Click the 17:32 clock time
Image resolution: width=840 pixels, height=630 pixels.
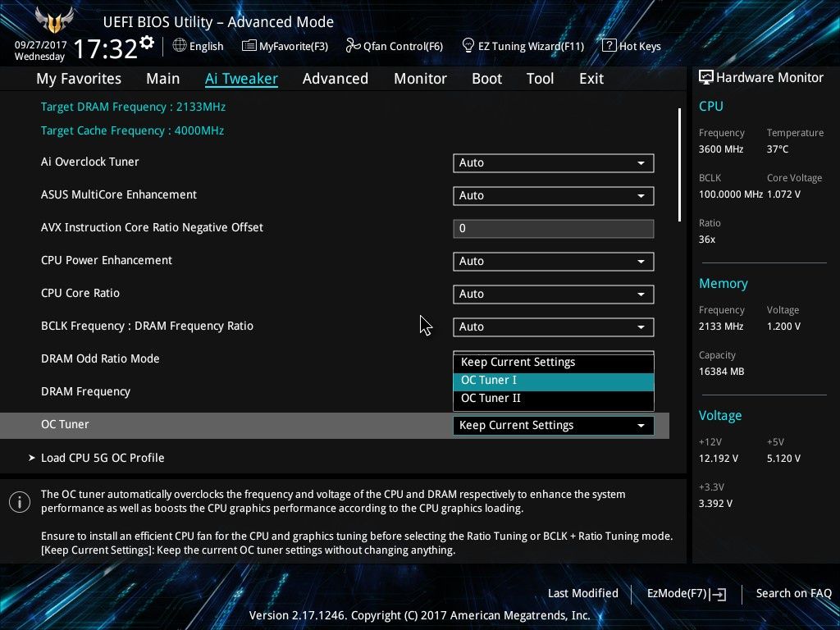tap(105, 49)
